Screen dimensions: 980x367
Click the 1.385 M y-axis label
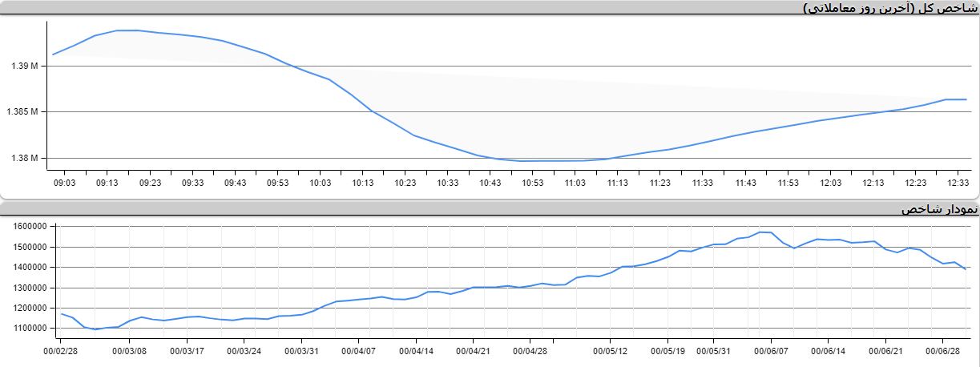22,112
